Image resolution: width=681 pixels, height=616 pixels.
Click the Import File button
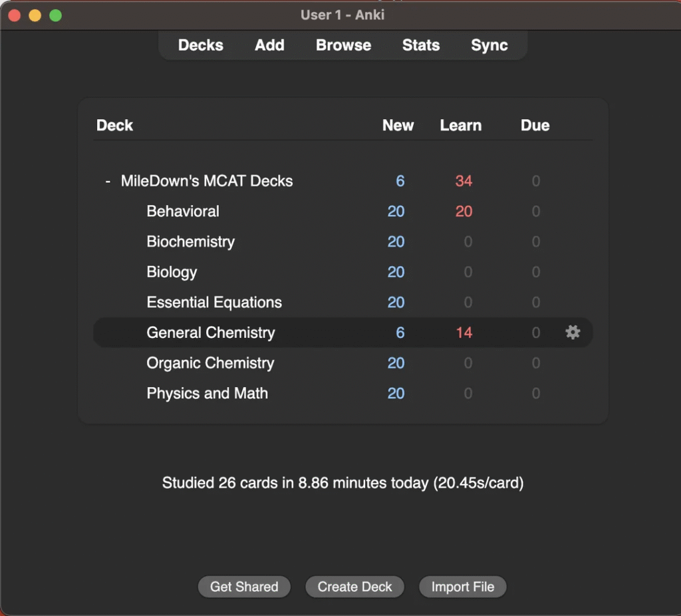point(463,587)
